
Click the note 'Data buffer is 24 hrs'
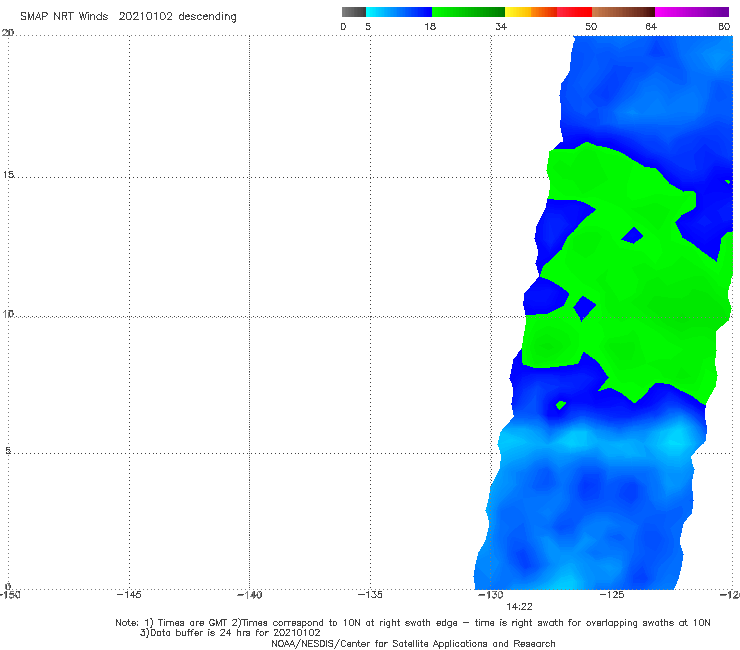pyautogui.click(x=202, y=633)
